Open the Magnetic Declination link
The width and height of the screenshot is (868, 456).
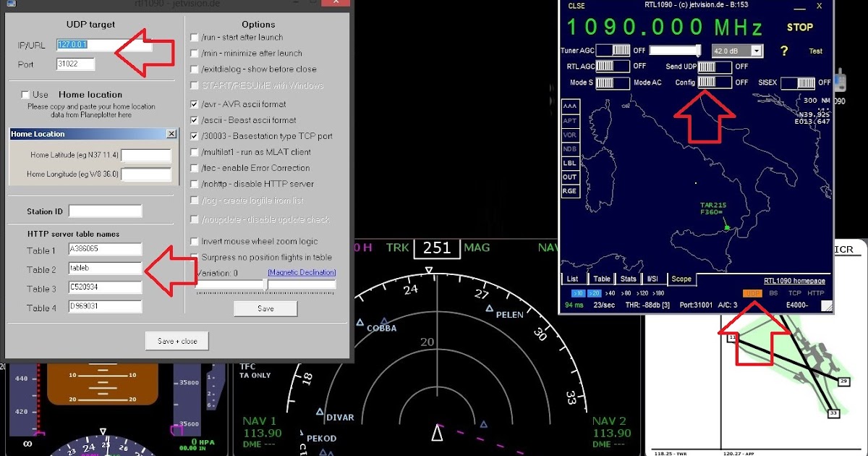[302, 271]
